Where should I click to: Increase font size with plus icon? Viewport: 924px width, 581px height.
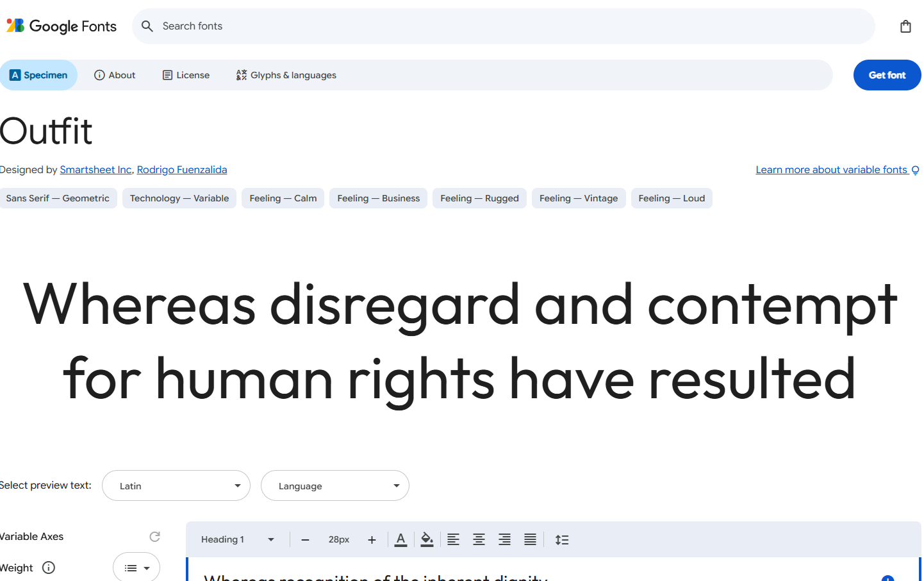(x=372, y=540)
